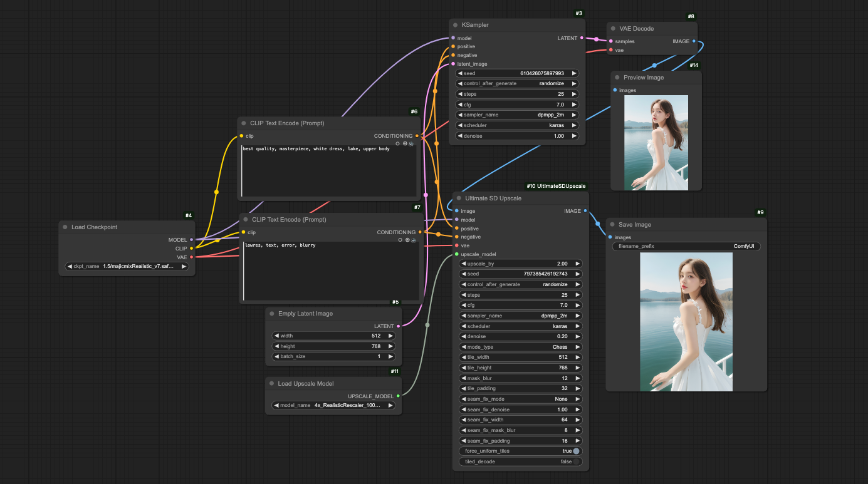The width and height of the screenshot is (868, 484).
Task: Click the Preview Image thumbnail
Action: pyautogui.click(x=656, y=143)
